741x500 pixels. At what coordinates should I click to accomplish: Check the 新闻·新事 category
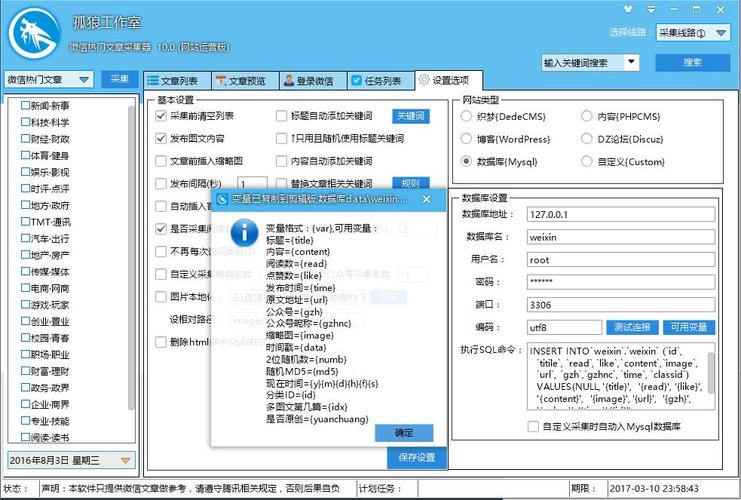point(26,105)
